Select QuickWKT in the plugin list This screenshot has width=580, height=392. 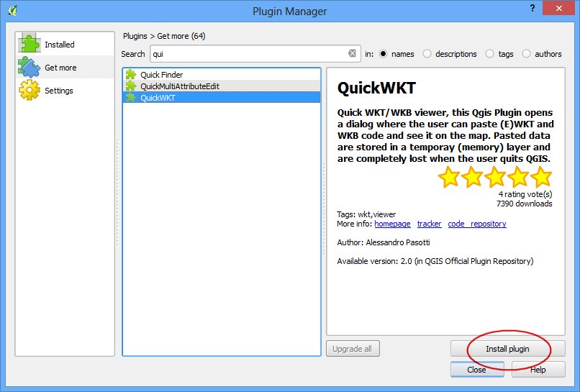[222, 98]
